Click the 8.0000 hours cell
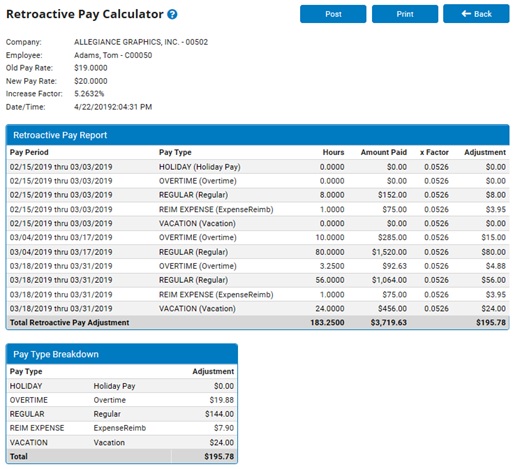513x469 pixels. (x=332, y=195)
